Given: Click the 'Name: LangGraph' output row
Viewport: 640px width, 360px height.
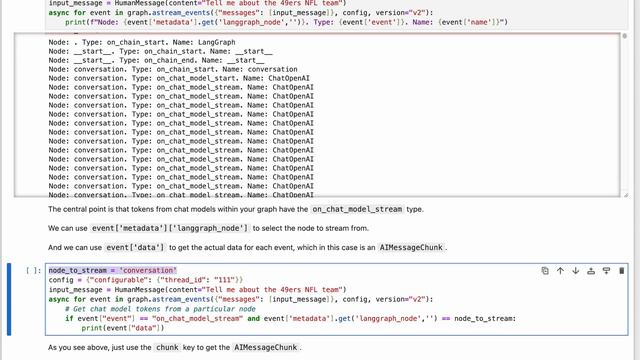Looking at the screenshot, I should click(x=142, y=42).
